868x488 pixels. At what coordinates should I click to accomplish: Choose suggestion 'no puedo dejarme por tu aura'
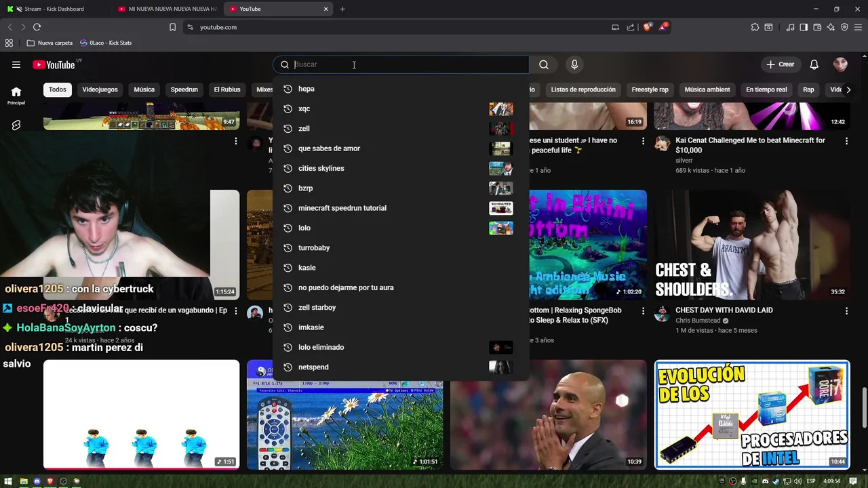click(401, 287)
